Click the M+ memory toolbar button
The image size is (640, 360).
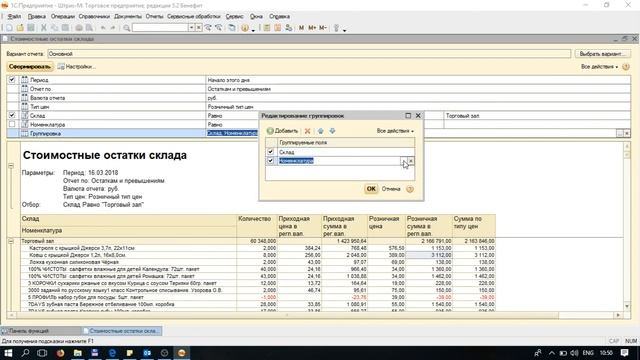tap(312, 28)
